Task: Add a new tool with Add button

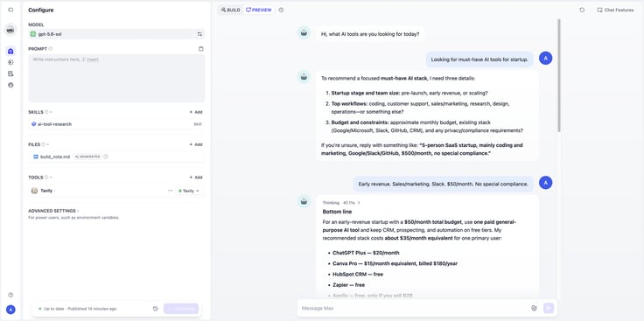Action: pyautogui.click(x=196, y=178)
